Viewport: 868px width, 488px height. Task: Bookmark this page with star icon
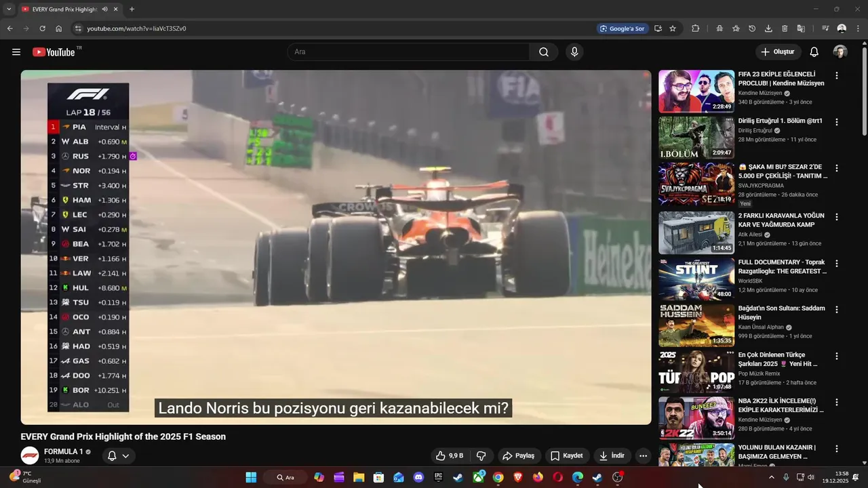(x=673, y=28)
